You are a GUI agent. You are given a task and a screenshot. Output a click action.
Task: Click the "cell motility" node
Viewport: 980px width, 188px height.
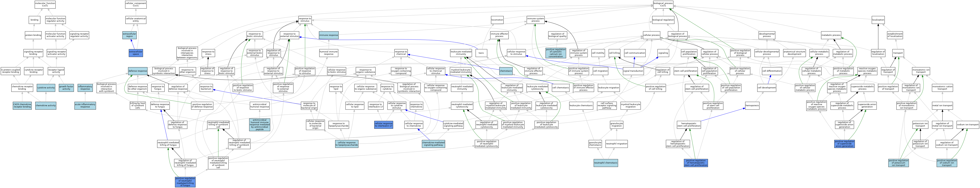[x=598, y=53]
